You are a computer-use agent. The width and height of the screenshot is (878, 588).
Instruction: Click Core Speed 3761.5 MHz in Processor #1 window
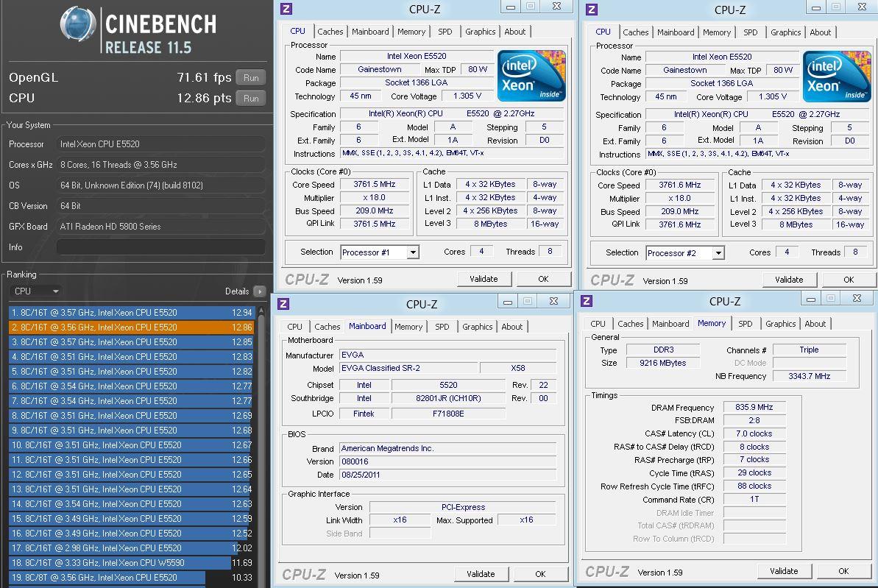coord(374,184)
